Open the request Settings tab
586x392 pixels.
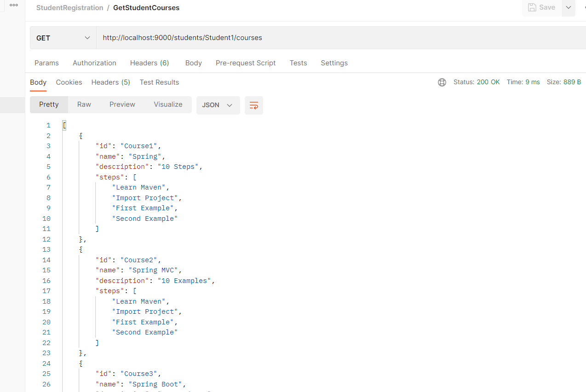click(x=334, y=63)
